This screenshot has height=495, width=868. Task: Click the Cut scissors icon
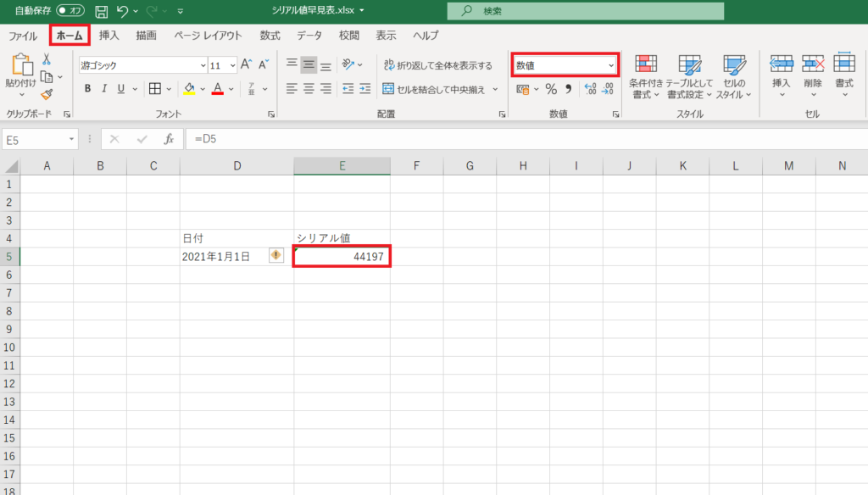pyautogui.click(x=47, y=59)
